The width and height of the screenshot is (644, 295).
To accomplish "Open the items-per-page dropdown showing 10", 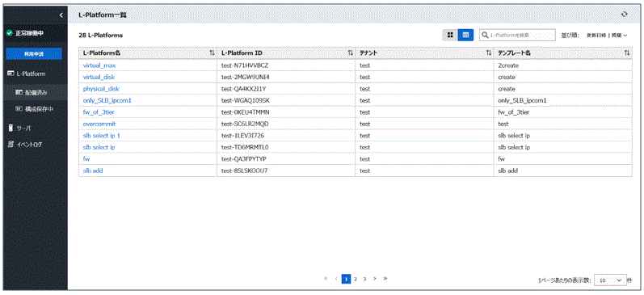I will click(x=610, y=280).
